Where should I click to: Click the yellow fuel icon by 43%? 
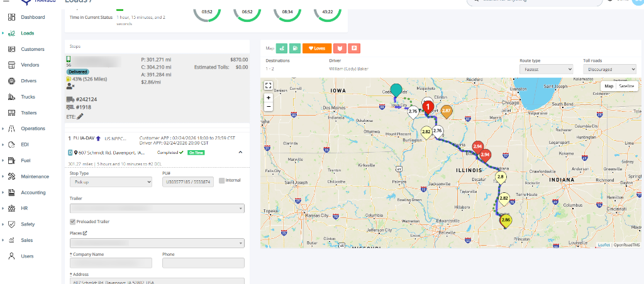[69, 79]
